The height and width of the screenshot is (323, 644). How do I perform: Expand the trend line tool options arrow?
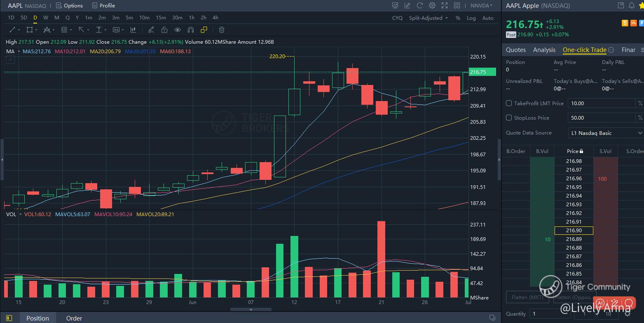(x=19, y=30)
